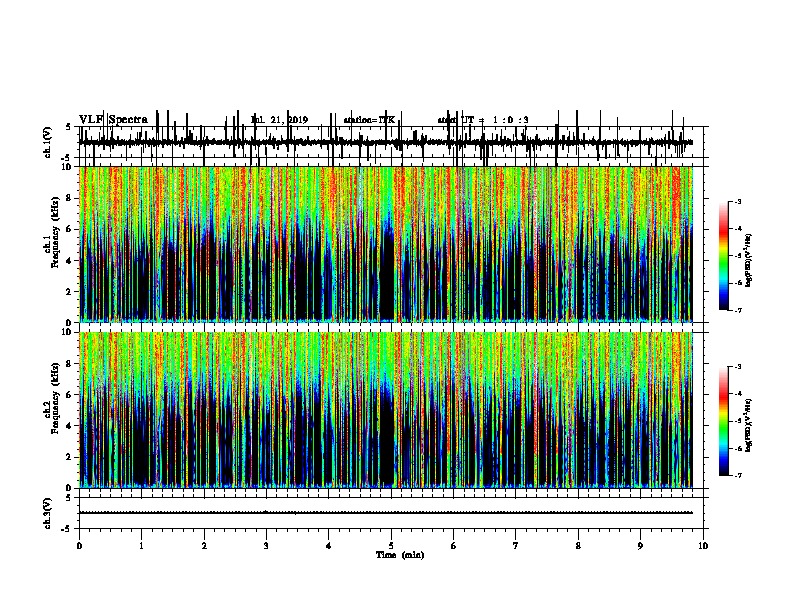Click the ch.1 color scale "log(PSD)" unit label
This screenshot has height=612, width=792.
click(749, 260)
